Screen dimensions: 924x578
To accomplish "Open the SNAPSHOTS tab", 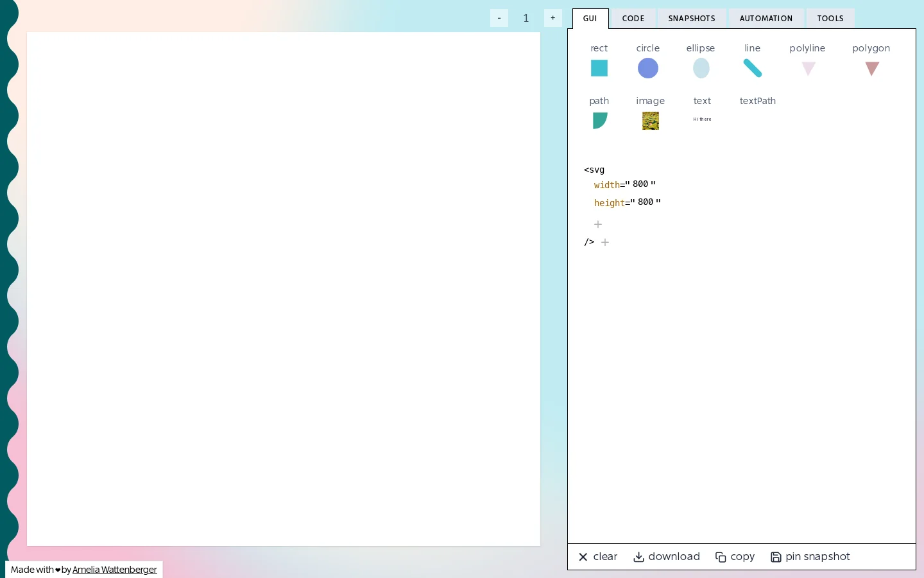I will coord(692,19).
